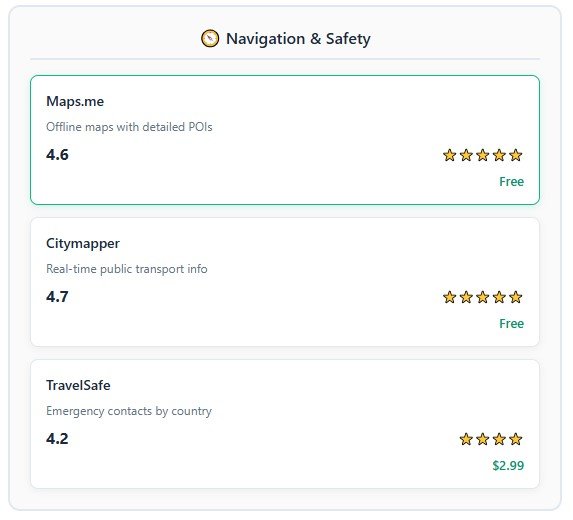Screen dimensions: 573x520
Task: Select the Citymapper Free price label
Action: pos(511,323)
